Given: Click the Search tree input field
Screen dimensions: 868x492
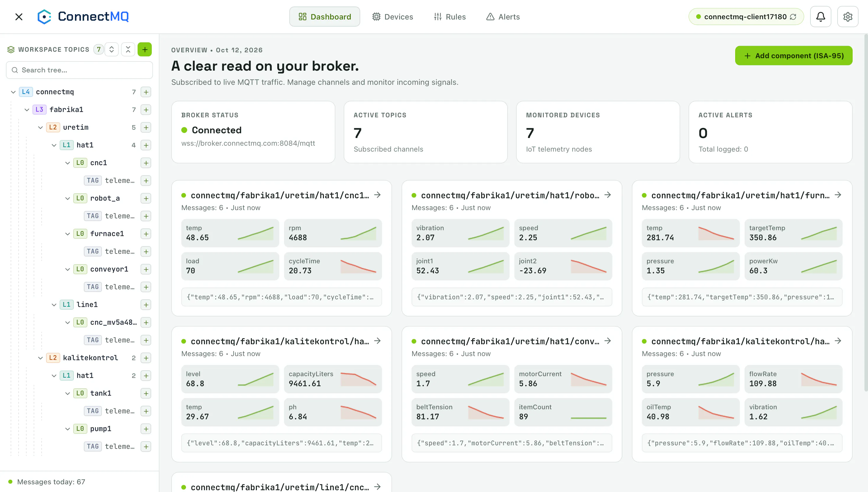Looking at the screenshot, I should [79, 70].
